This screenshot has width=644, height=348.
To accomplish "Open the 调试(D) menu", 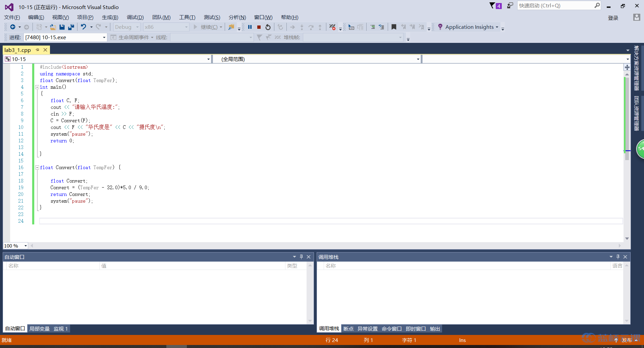I will click(x=135, y=17).
